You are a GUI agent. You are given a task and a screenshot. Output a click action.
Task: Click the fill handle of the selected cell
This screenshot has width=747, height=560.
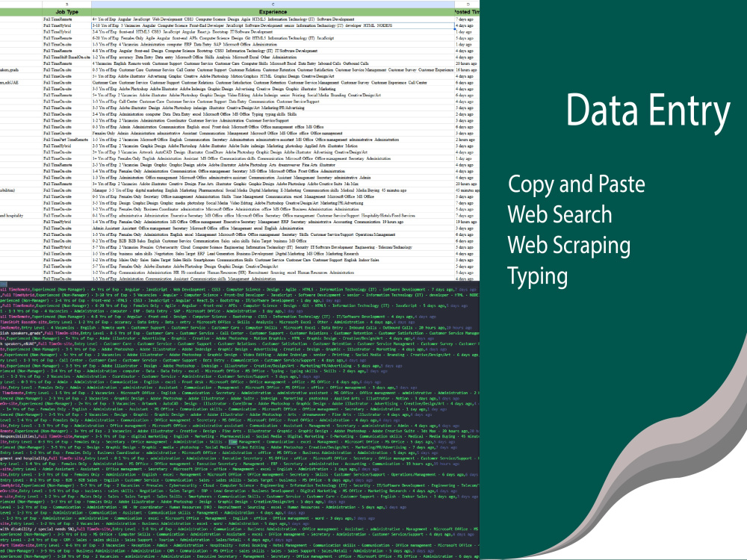(454, 28)
